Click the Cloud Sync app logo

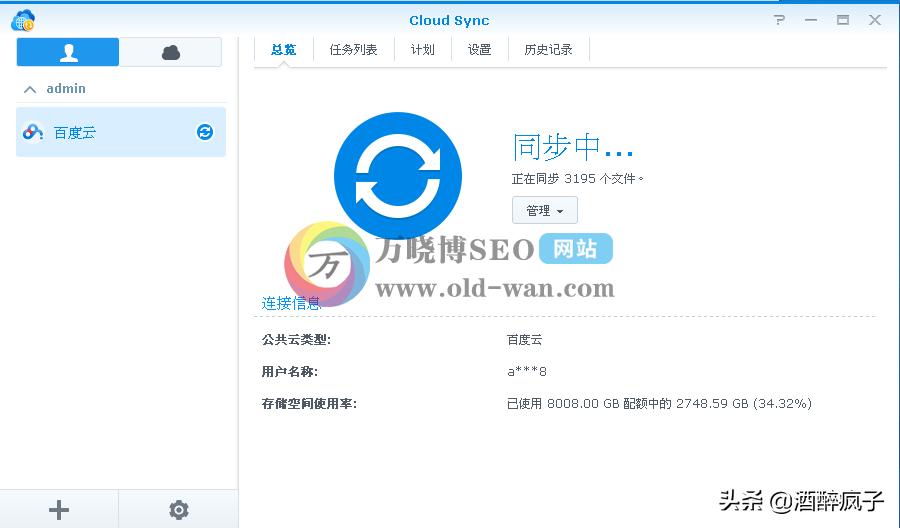23,20
